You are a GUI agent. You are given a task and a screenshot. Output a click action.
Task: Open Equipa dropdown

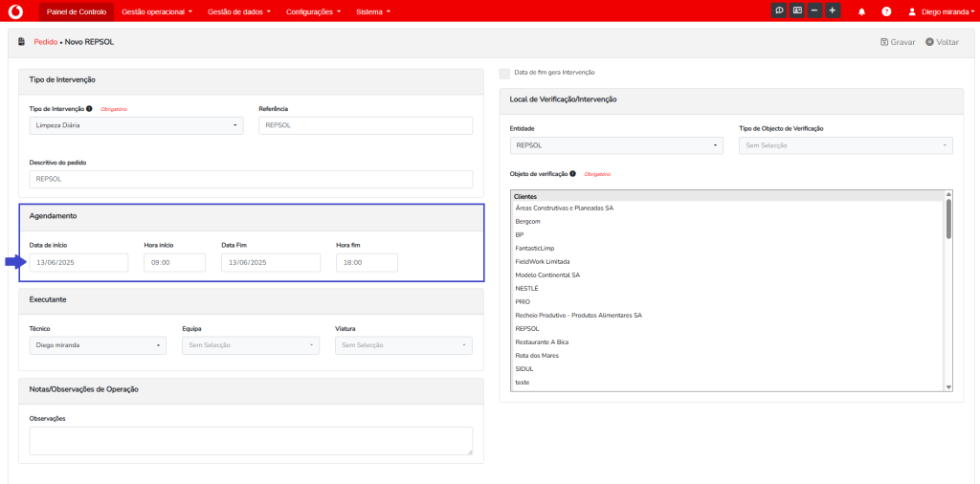[x=251, y=345]
